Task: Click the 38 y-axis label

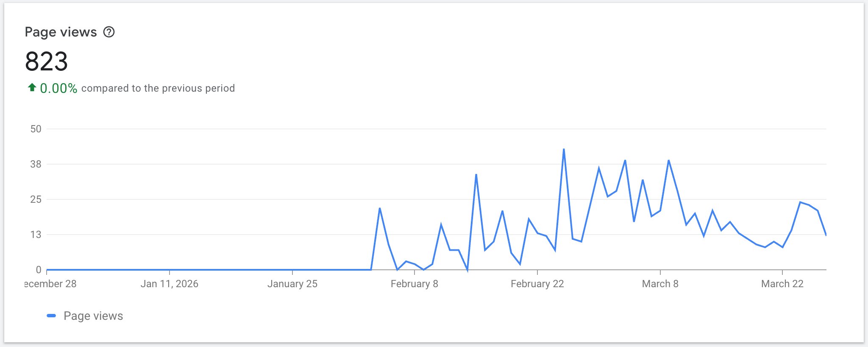Action: (x=36, y=164)
